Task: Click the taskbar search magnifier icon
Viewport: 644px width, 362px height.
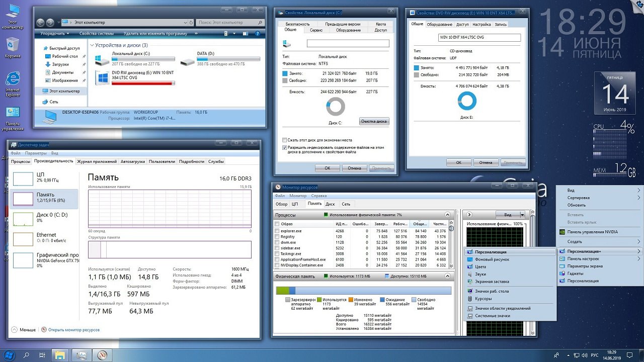Action: [x=26, y=355]
